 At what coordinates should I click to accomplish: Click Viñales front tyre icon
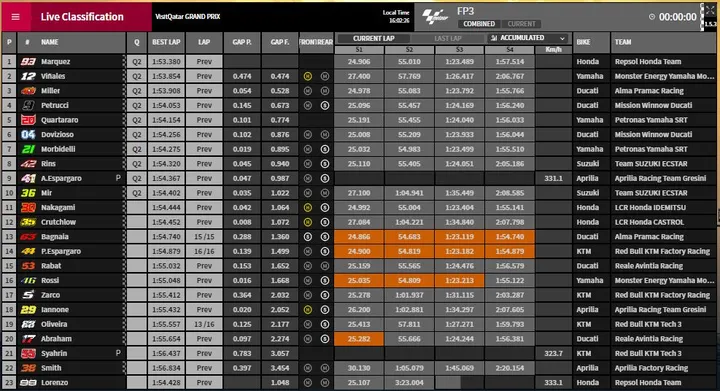[308, 76]
